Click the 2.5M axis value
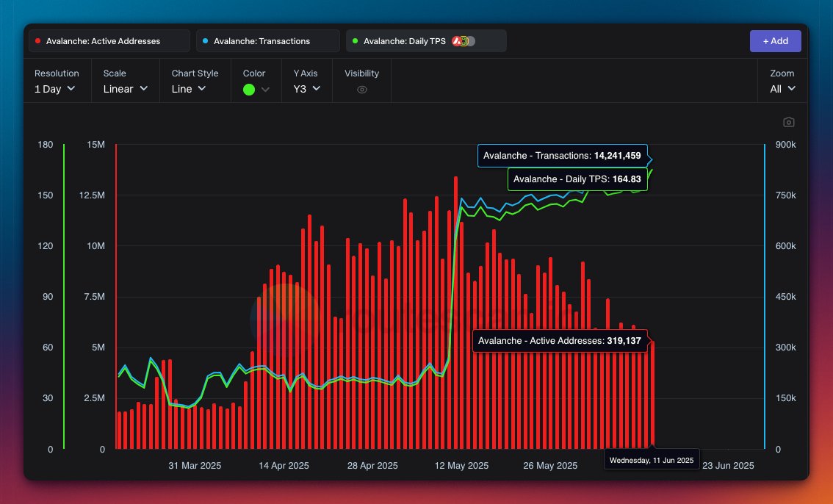The image size is (833, 504). 94,397
